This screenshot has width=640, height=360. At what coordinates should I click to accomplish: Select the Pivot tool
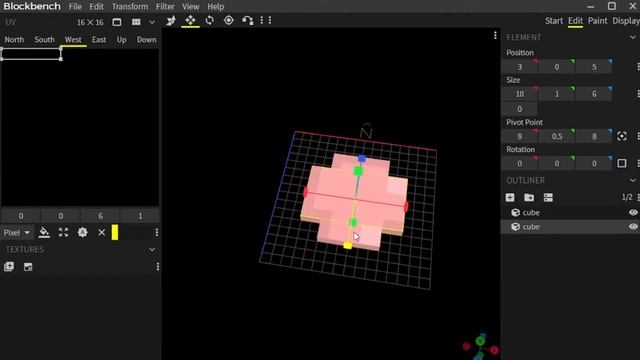click(x=229, y=20)
